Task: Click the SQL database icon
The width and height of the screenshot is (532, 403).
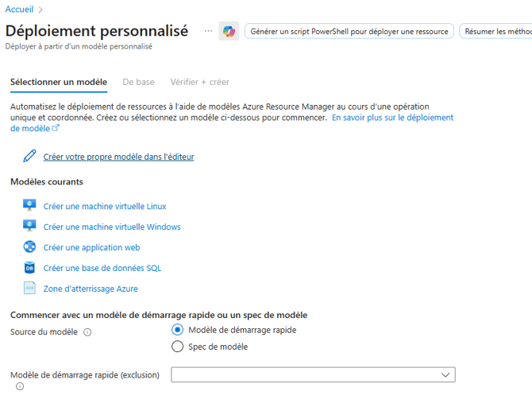Action: pyautogui.click(x=29, y=268)
